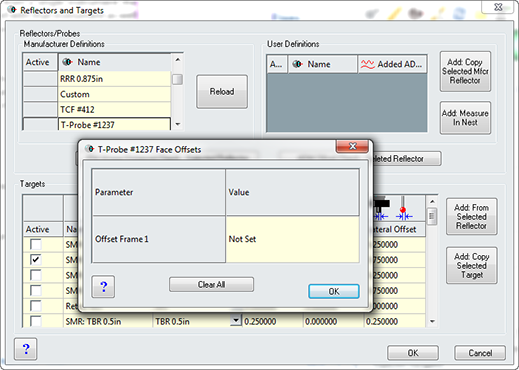Screen dimensions: 519x370
Task: Click the A... column header in User Definitions
Action: [x=277, y=64]
